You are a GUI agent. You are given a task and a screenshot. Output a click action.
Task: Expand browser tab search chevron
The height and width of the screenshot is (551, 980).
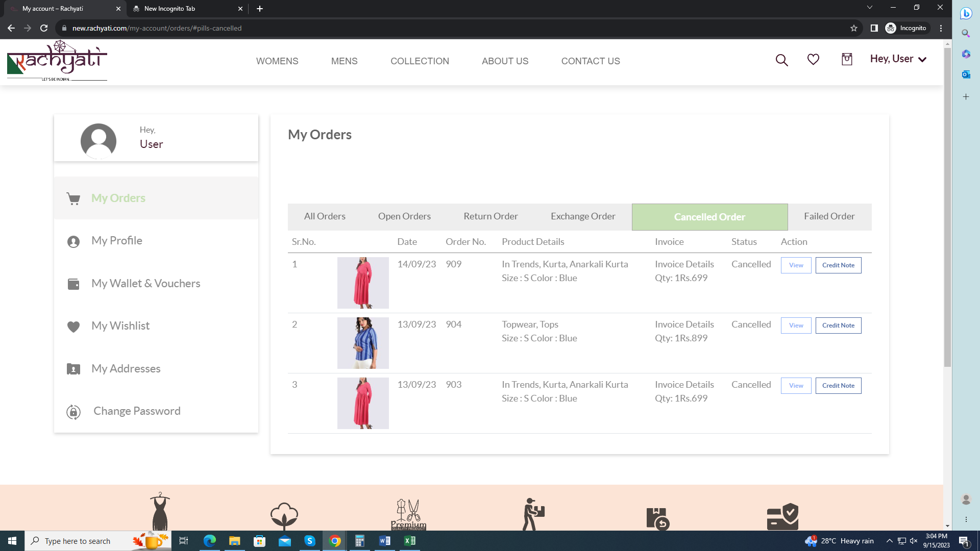(869, 8)
